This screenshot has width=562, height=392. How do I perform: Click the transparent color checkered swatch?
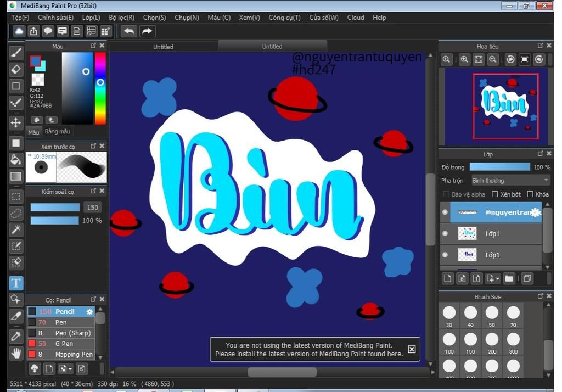(38, 79)
